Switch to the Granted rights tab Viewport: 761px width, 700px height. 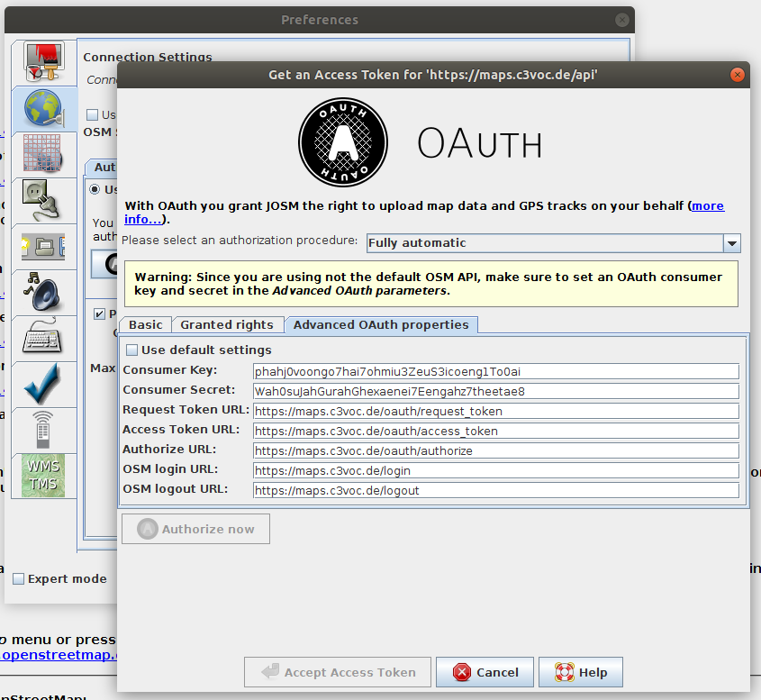click(227, 325)
